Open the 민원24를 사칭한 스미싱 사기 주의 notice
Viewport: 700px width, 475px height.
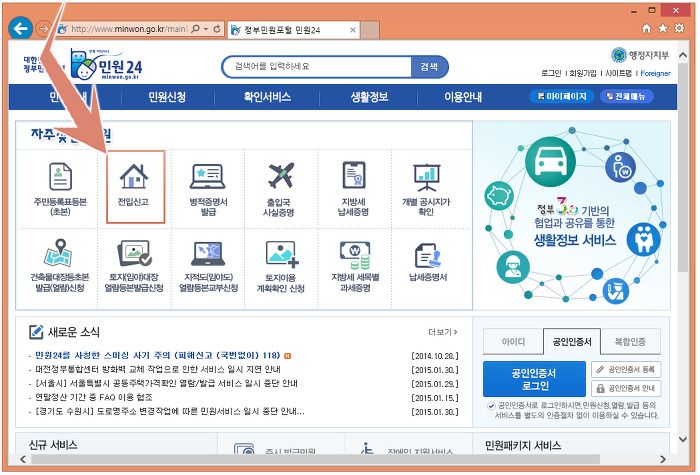[x=157, y=356]
